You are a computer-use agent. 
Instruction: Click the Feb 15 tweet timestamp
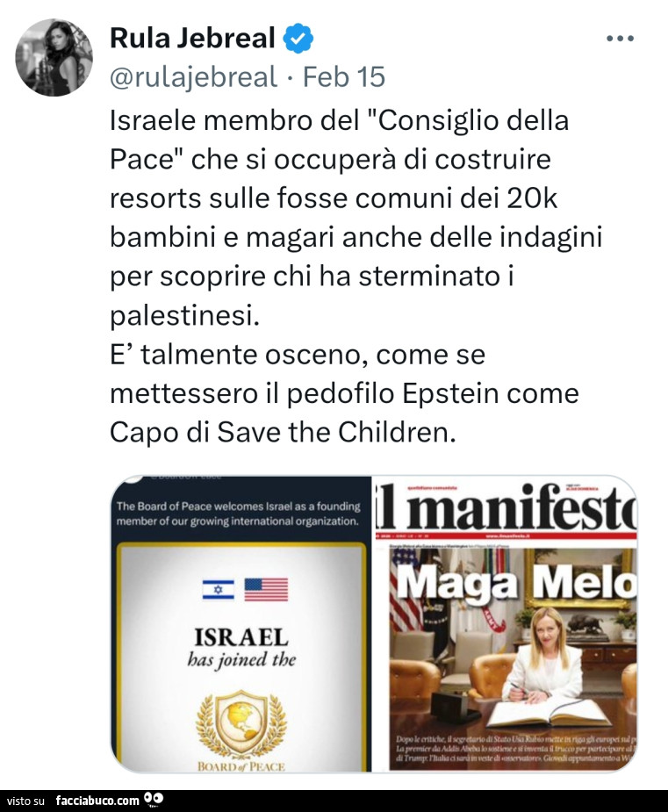tap(344, 77)
